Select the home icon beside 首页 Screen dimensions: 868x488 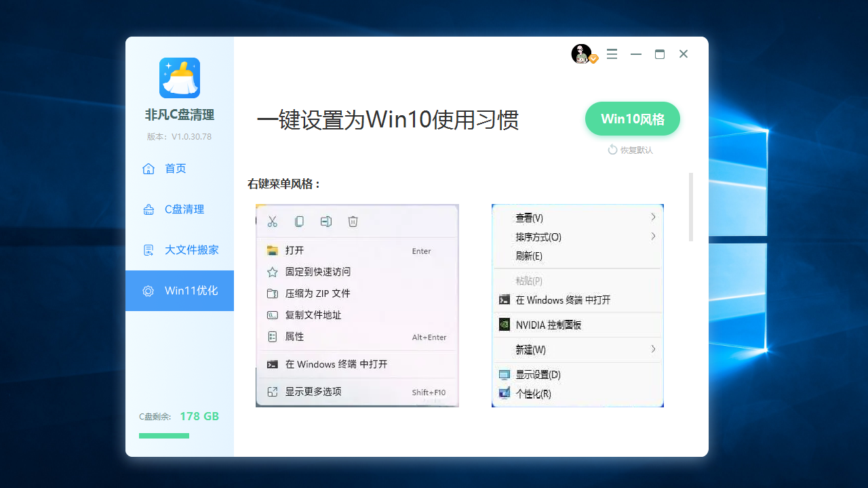(148, 168)
